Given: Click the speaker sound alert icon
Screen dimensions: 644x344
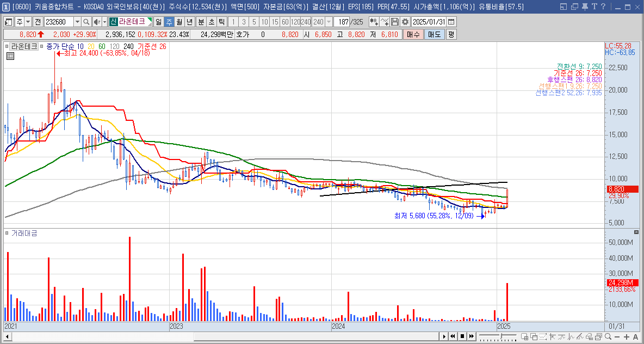Looking at the screenshot, I should 96,22.
